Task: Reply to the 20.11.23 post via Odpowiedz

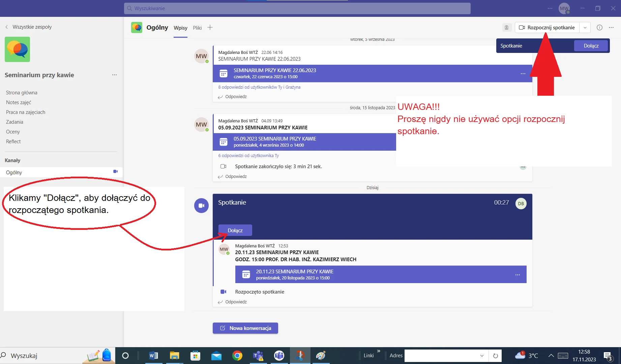Action: [x=232, y=302]
